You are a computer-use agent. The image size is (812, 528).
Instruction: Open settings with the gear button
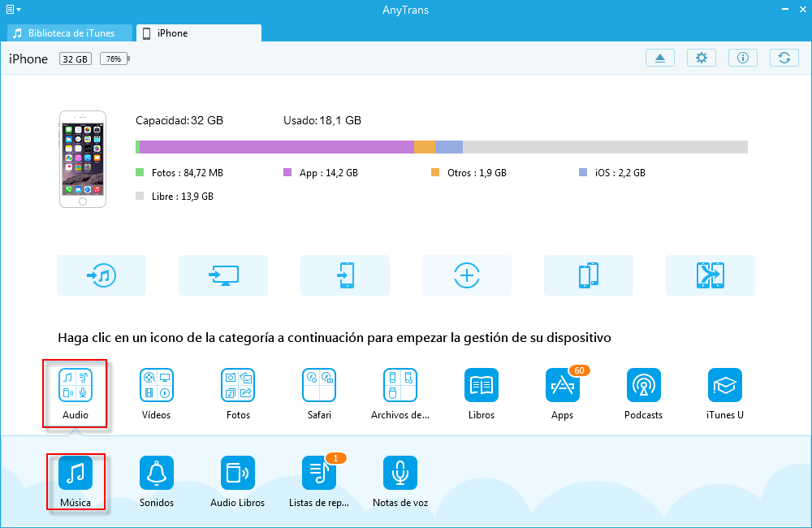click(x=702, y=58)
